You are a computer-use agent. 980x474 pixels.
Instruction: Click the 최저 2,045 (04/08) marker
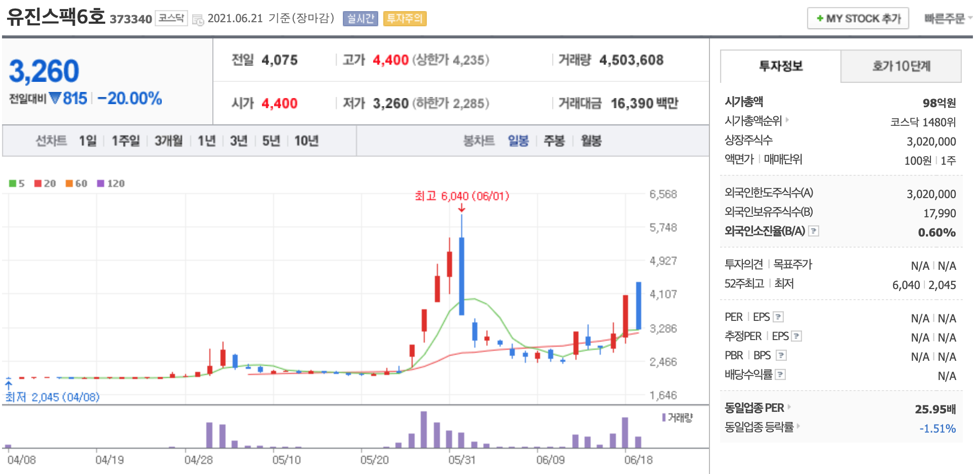(x=53, y=397)
